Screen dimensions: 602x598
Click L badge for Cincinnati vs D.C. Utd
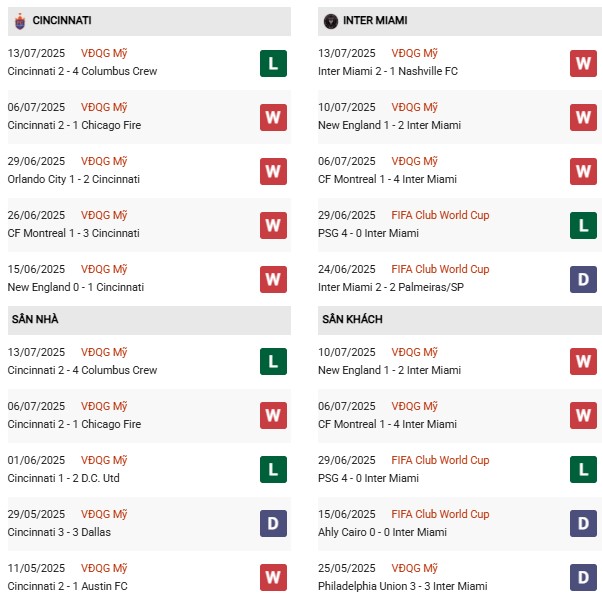(273, 470)
